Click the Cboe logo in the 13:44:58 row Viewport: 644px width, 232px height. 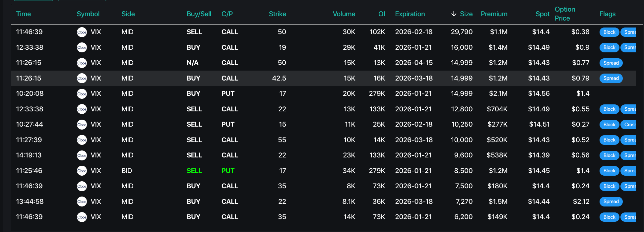tap(82, 202)
